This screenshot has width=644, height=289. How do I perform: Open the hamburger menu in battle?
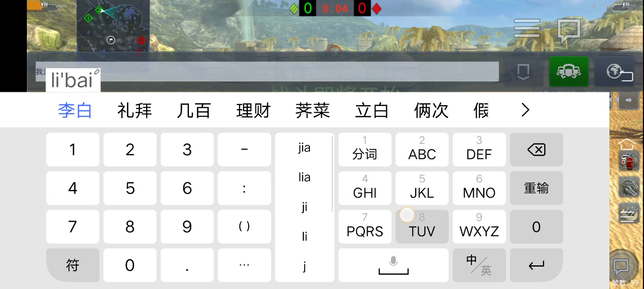pyautogui.click(x=527, y=28)
